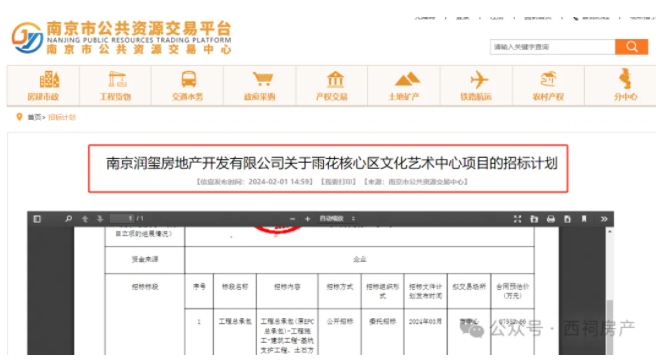The width and height of the screenshot is (656, 363).
Task: Open the find-in-document magnifier in PDF toolbar
Action: point(69,219)
